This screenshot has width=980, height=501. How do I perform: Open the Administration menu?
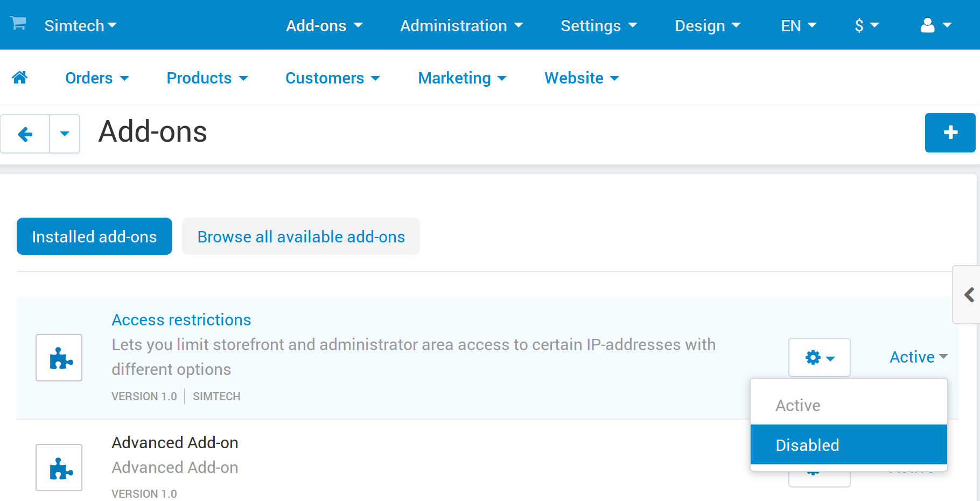point(461,25)
